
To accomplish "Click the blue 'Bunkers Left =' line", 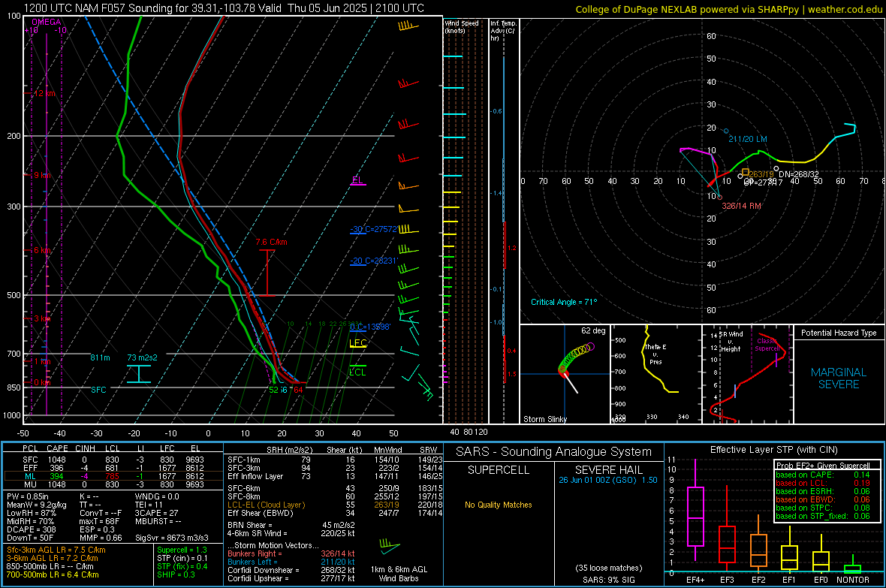I will coord(291,562).
